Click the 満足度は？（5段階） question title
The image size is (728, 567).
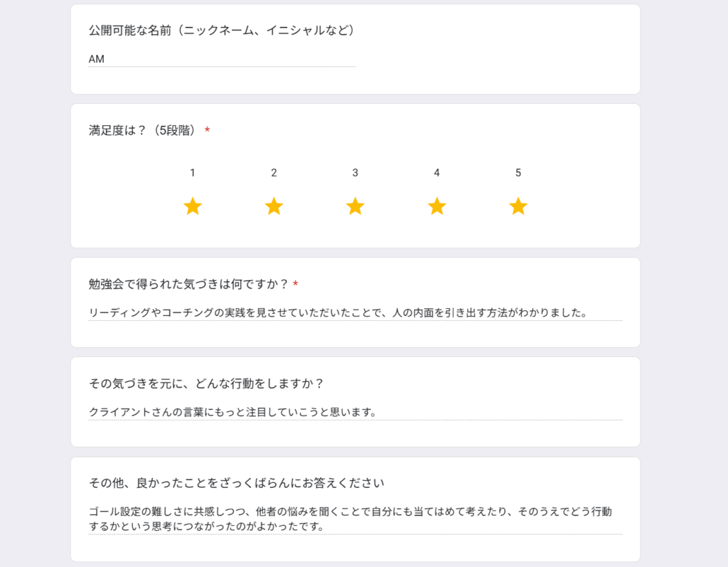[142, 130]
